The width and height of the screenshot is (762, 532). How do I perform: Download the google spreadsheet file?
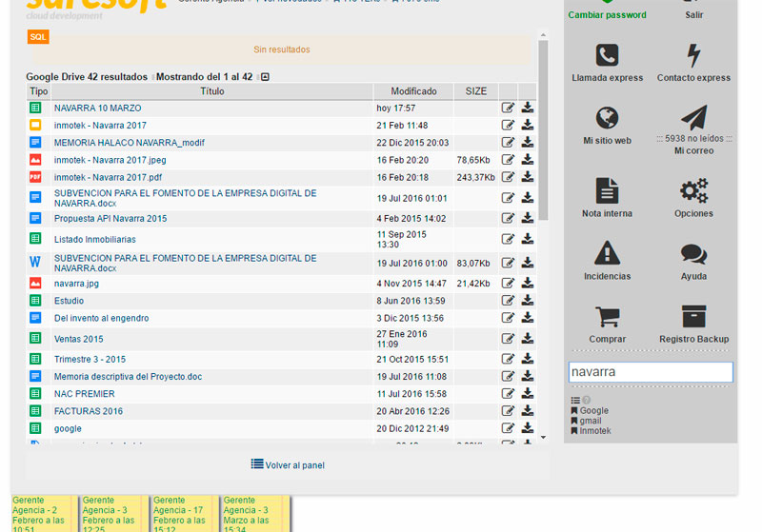pyautogui.click(x=528, y=428)
